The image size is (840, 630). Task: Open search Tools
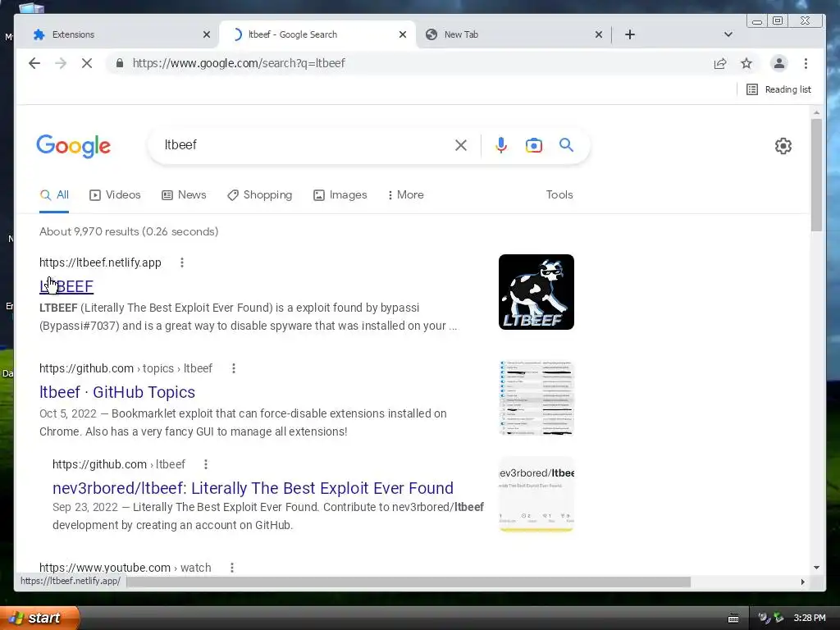point(559,195)
